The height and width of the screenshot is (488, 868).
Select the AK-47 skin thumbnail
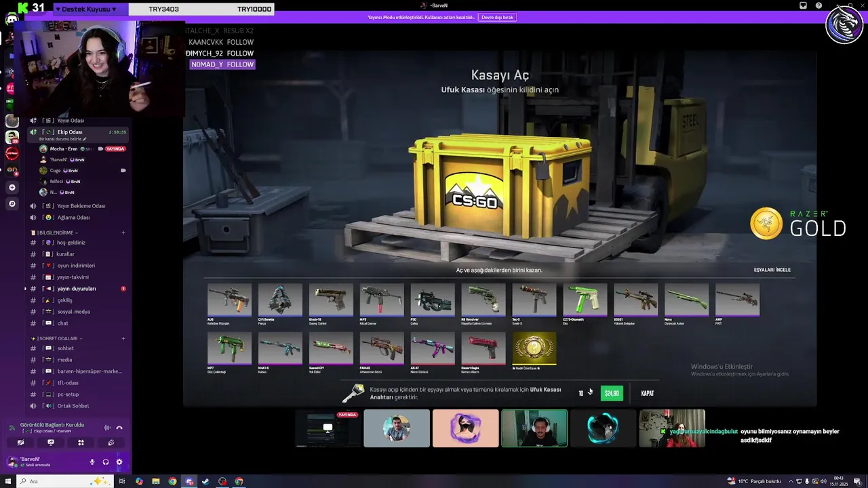pyautogui.click(x=433, y=349)
